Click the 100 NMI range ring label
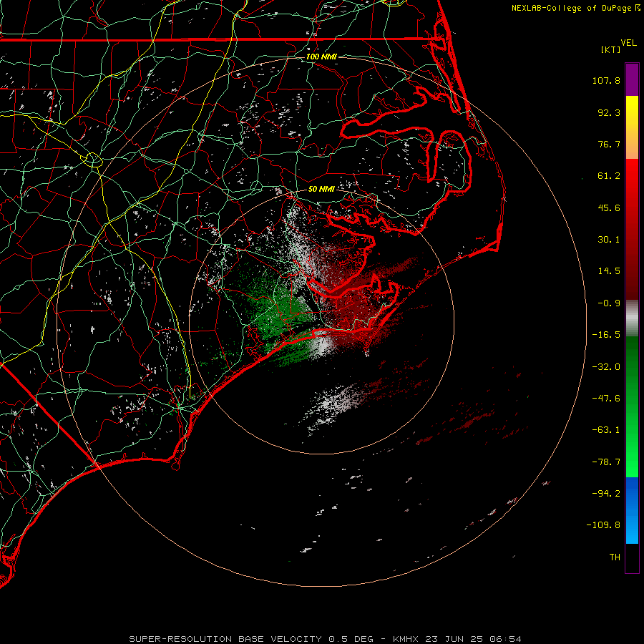The image size is (644, 644). pos(321,57)
